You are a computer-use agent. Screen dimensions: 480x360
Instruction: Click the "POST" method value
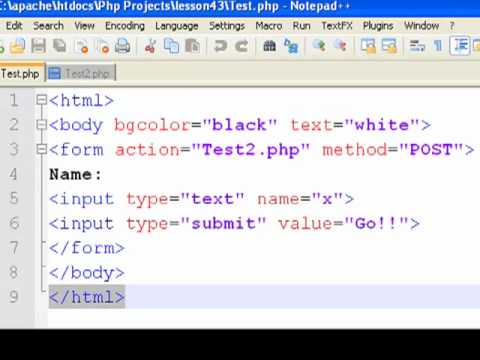[431, 150]
